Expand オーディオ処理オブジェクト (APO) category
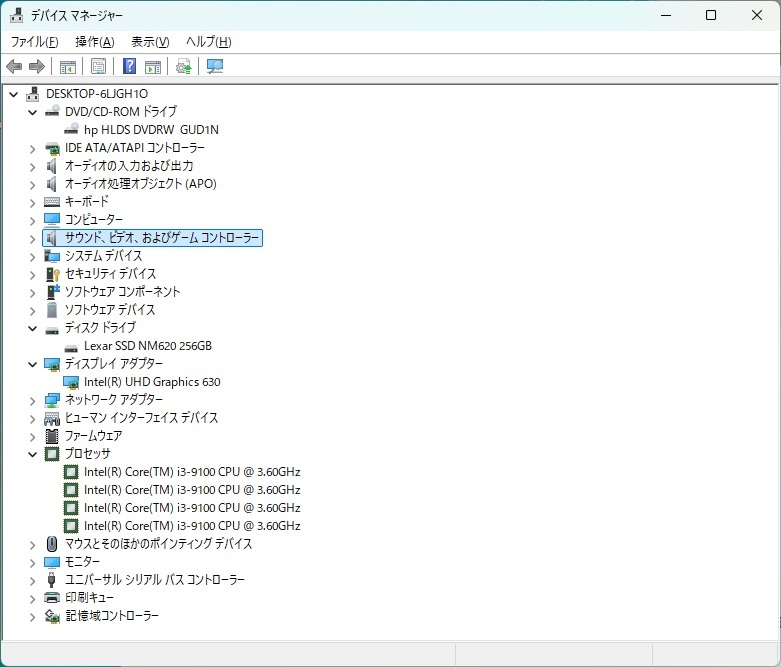Viewport: 781px width, 667px height. pos(33,185)
